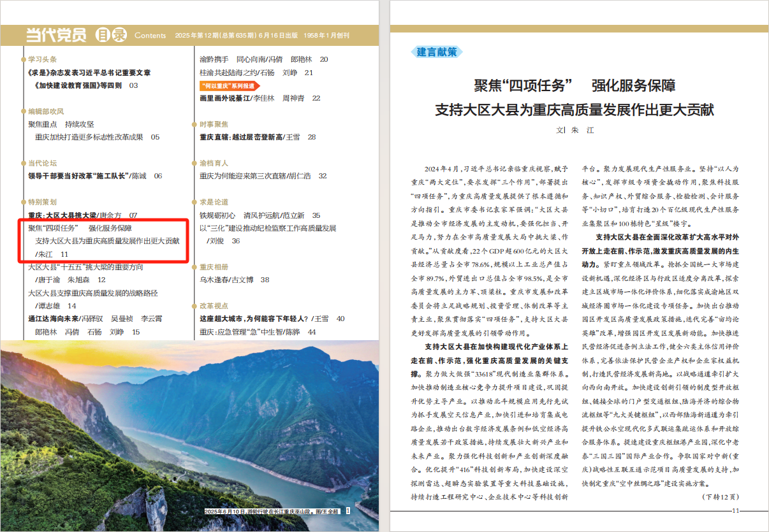The width and height of the screenshot is (769, 532).
Task: Click the 当代党员 magazine logo
Action: click(55, 35)
